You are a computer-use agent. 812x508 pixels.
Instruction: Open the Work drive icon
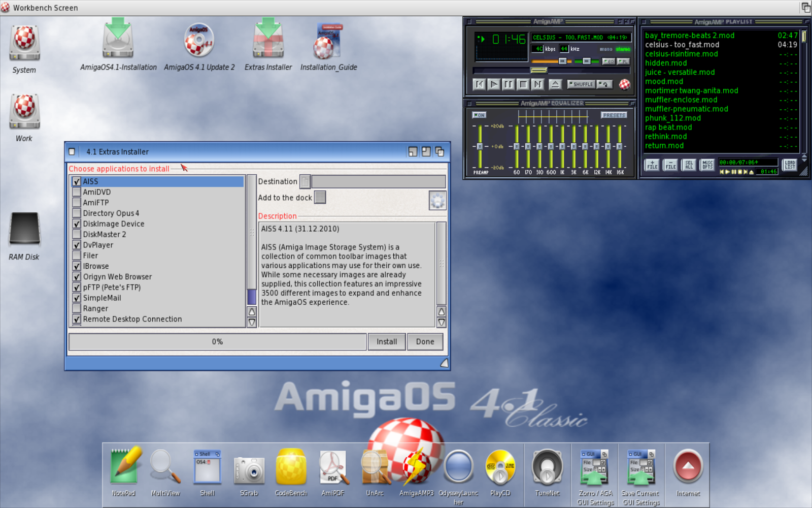24,111
